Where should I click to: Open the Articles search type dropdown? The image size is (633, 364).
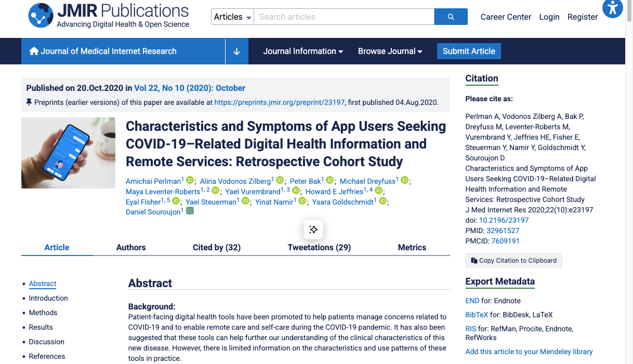point(232,17)
